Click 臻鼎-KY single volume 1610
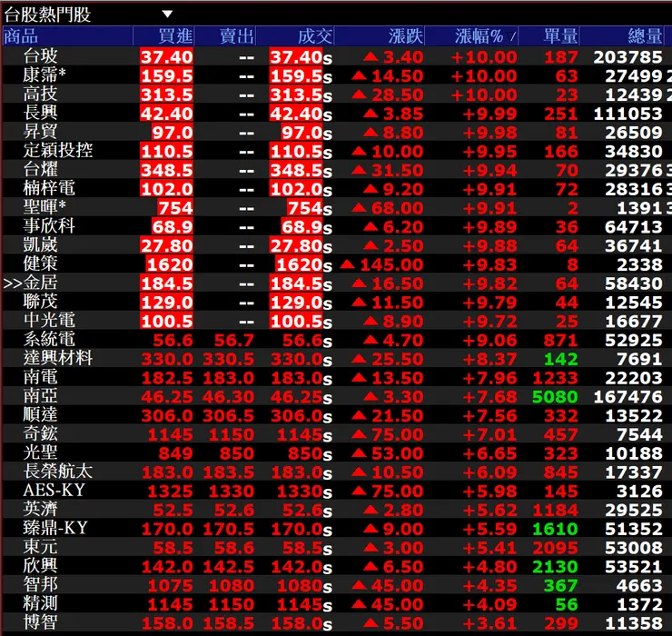The height and width of the screenshot is (636, 672). coord(555,529)
